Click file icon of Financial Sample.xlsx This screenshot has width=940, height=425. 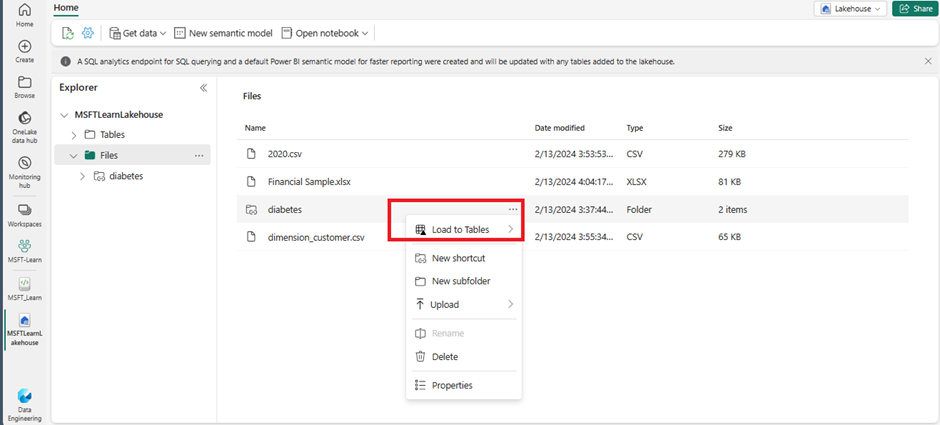pyautogui.click(x=252, y=182)
